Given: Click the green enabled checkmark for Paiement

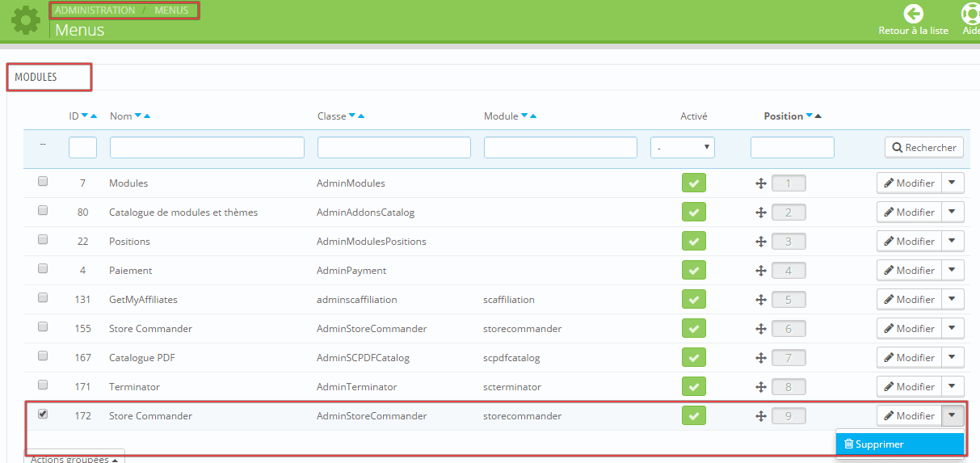Looking at the screenshot, I should pyautogui.click(x=693, y=270).
